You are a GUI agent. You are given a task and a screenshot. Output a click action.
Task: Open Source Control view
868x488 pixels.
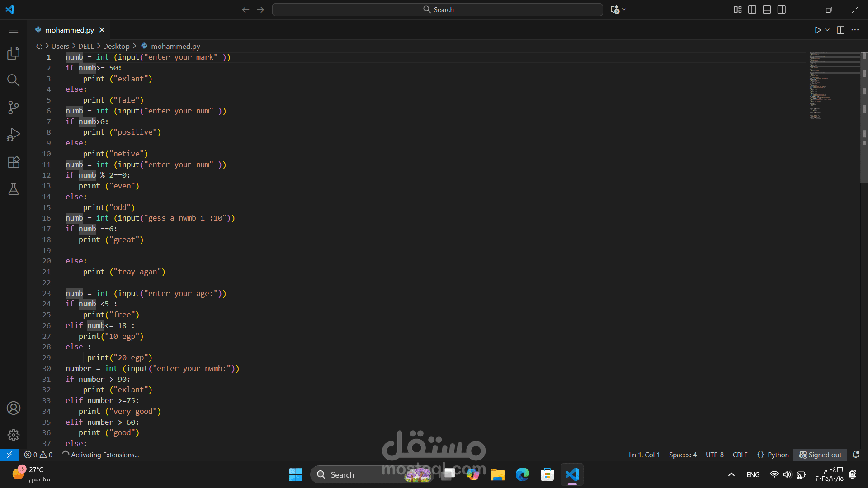tap(14, 108)
